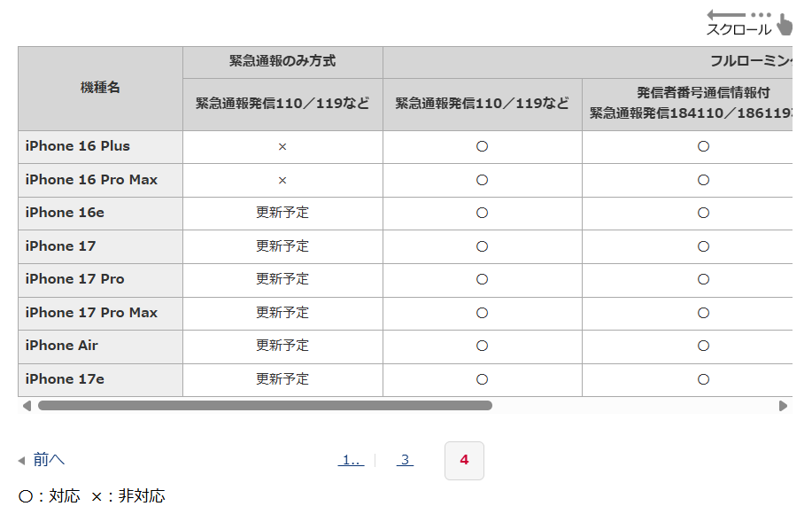Select the iPhone 17 Pro Max row name

[91, 313]
